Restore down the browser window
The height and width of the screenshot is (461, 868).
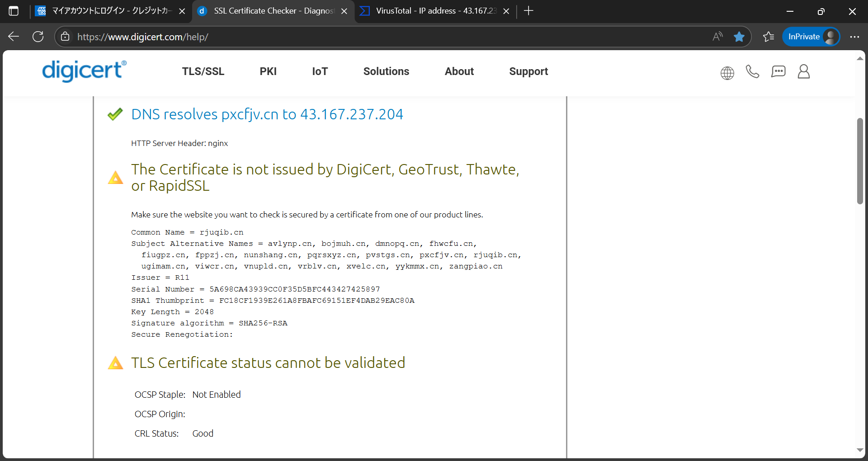point(821,11)
